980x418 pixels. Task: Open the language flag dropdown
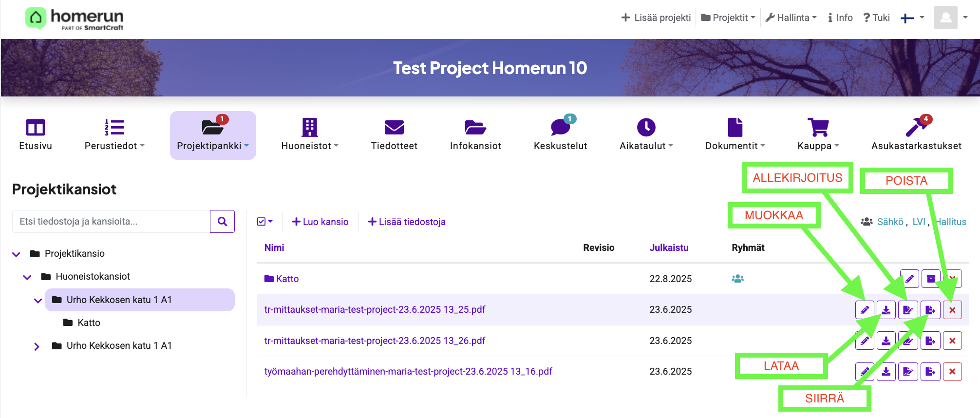912,18
